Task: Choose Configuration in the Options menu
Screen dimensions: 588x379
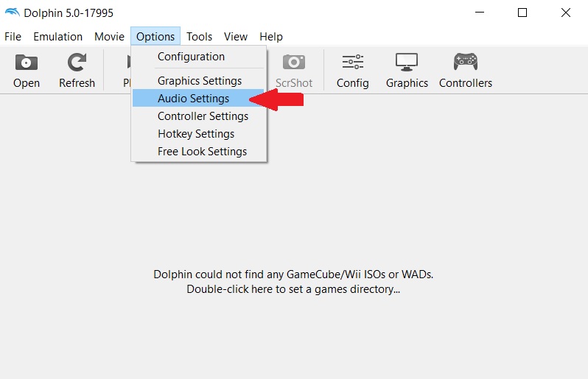Action: (x=191, y=57)
